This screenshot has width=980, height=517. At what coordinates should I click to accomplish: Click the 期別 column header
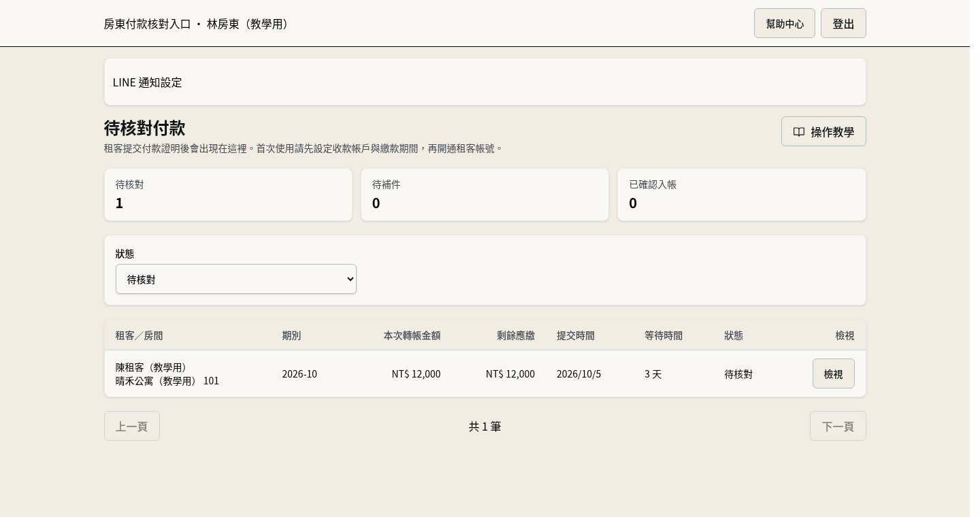click(291, 335)
